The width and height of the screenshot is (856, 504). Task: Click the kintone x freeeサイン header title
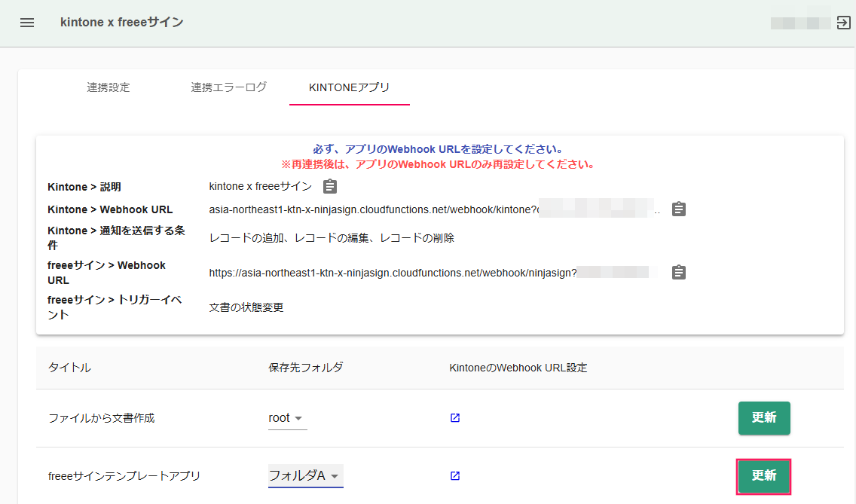tap(122, 23)
